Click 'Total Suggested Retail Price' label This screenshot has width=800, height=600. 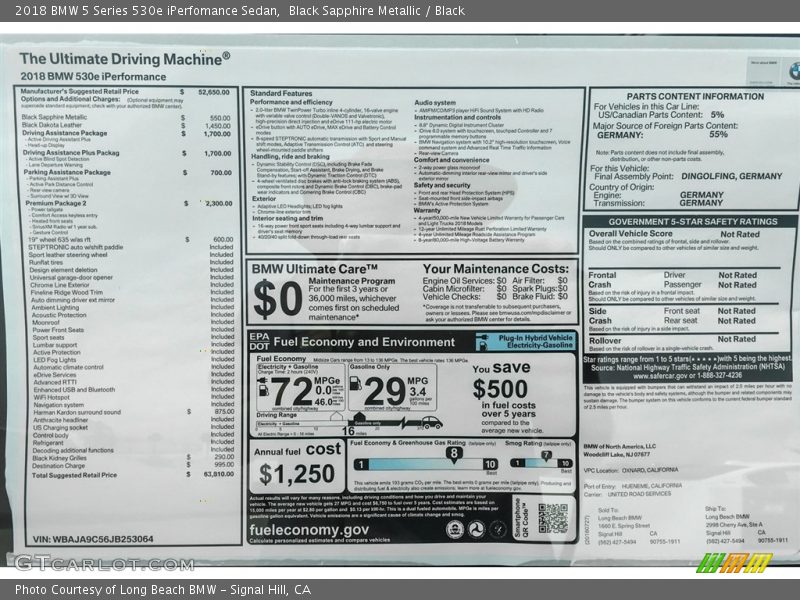coord(74,475)
